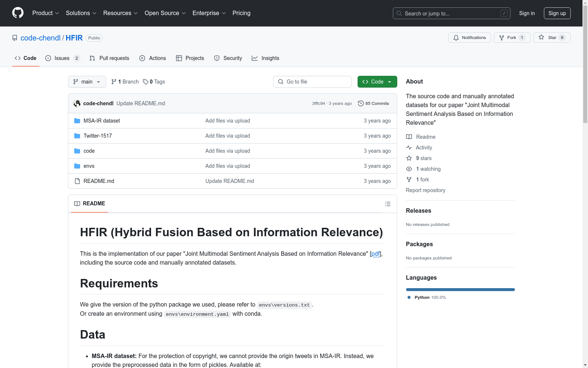This screenshot has width=588, height=368.
Task: Switch to the Issues tab
Action: point(62,58)
